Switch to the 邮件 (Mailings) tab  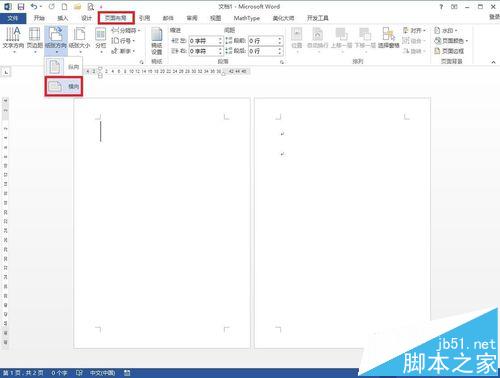[168, 18]
